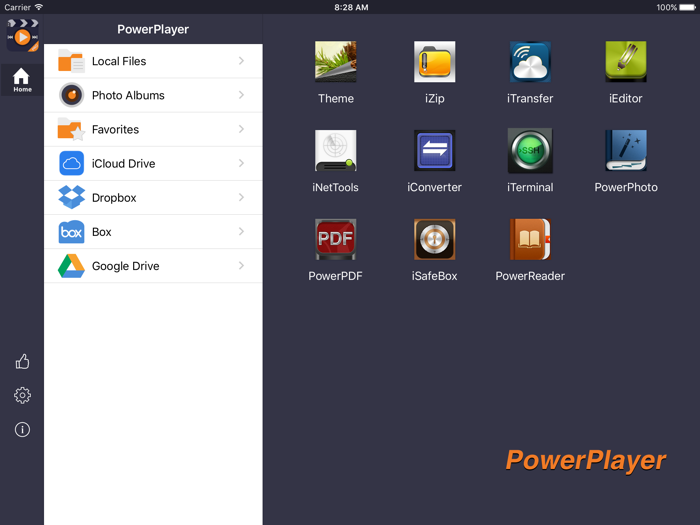Open the settings gear icon
This screenshot has width=700, height=525.
[22, 395]
